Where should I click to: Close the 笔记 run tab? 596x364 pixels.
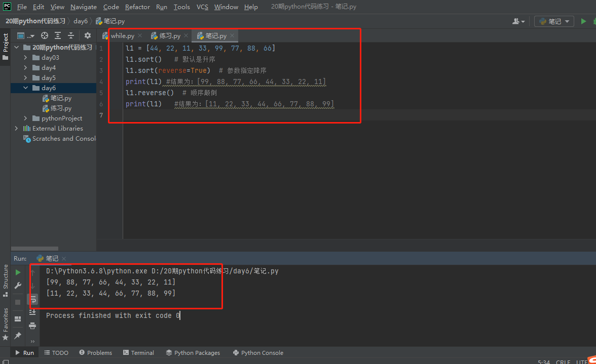(x=64, y=259)
